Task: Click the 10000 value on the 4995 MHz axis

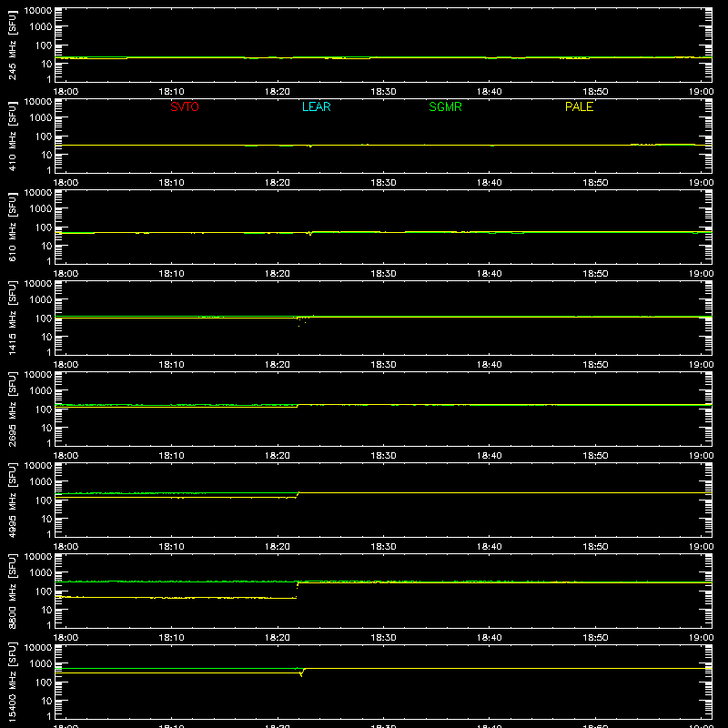Action: tap(38, 466)
